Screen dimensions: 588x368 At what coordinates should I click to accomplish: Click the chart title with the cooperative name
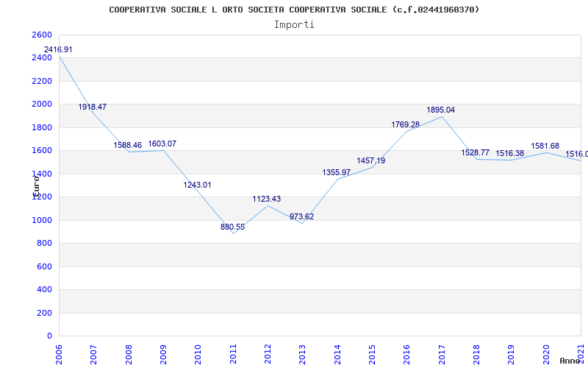294,10
